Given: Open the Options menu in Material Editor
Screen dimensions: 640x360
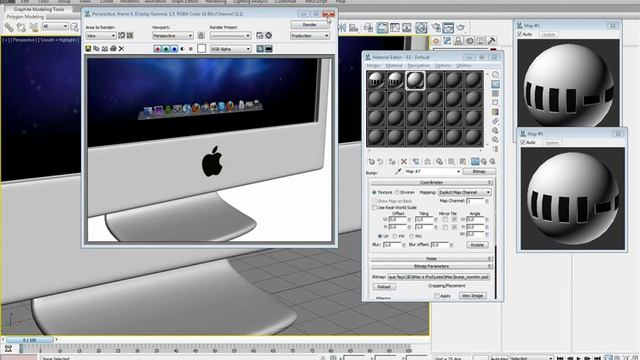Looking at the screenshot, I should tap(443, 65).
